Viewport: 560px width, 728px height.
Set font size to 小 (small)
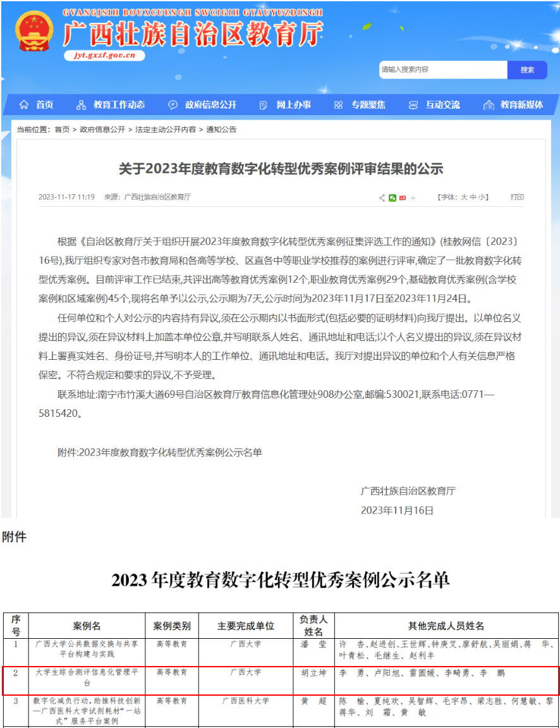click(482, 197)
